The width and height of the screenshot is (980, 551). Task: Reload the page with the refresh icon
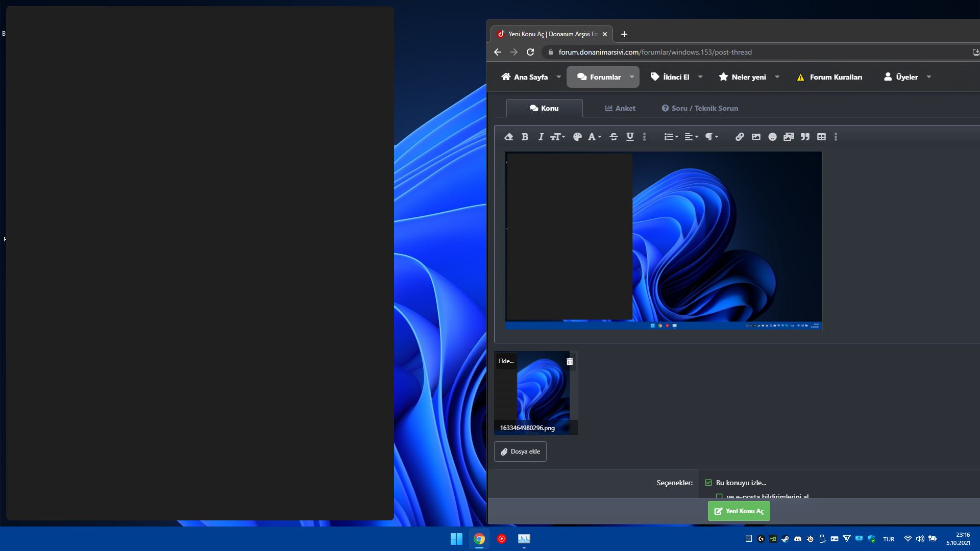point(530,52)
